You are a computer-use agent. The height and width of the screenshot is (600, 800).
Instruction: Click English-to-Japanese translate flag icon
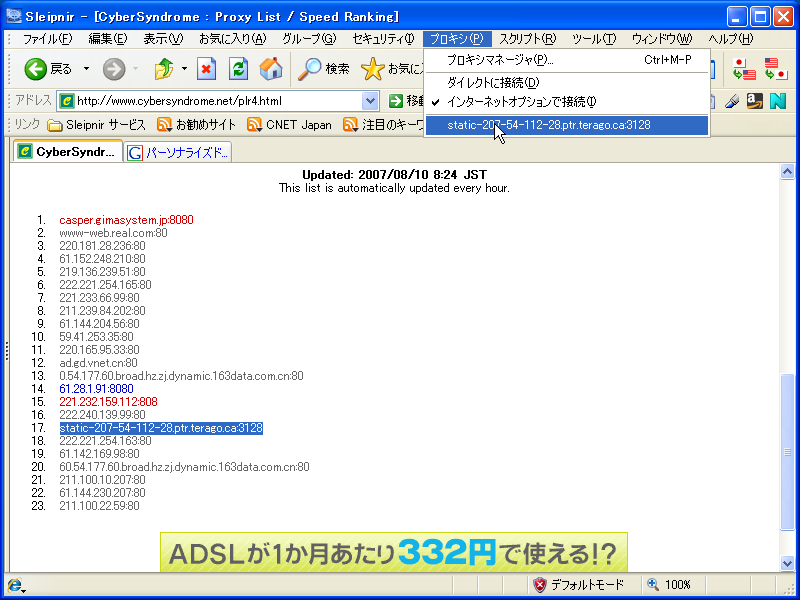pos(776,69)
